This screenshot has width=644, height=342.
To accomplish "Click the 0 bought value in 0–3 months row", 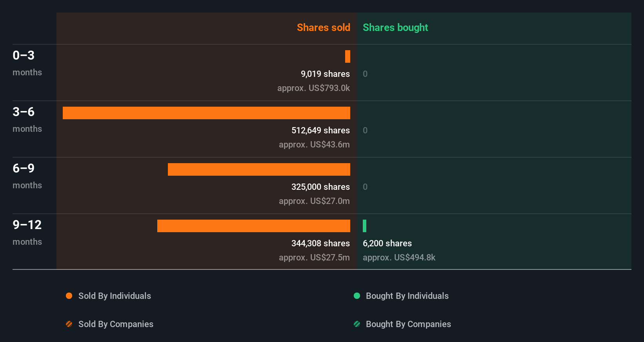I will (365, 74).
